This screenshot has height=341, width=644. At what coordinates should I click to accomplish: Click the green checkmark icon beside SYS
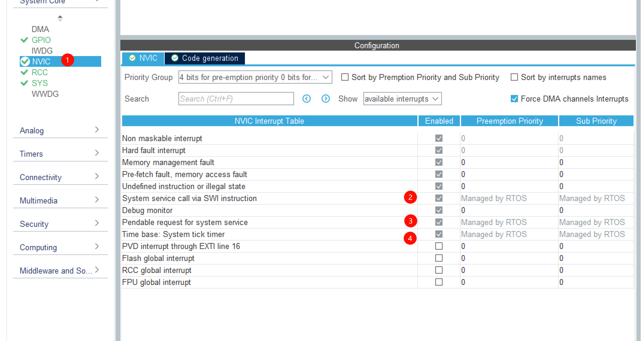(x=24, y=83)
